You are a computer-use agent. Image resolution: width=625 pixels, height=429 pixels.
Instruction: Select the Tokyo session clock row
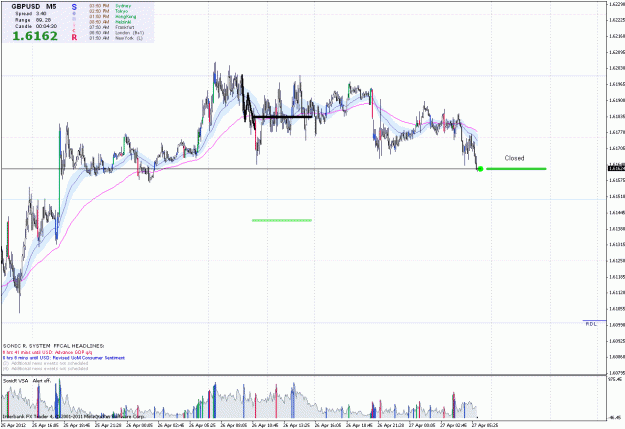pyautogui.click(x=108, y=11)
